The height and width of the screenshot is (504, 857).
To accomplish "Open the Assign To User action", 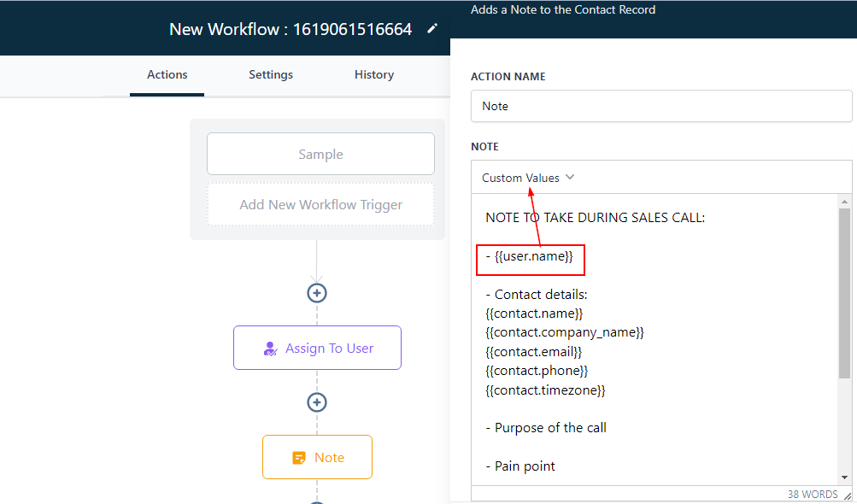I will click(x=317, y=349).
